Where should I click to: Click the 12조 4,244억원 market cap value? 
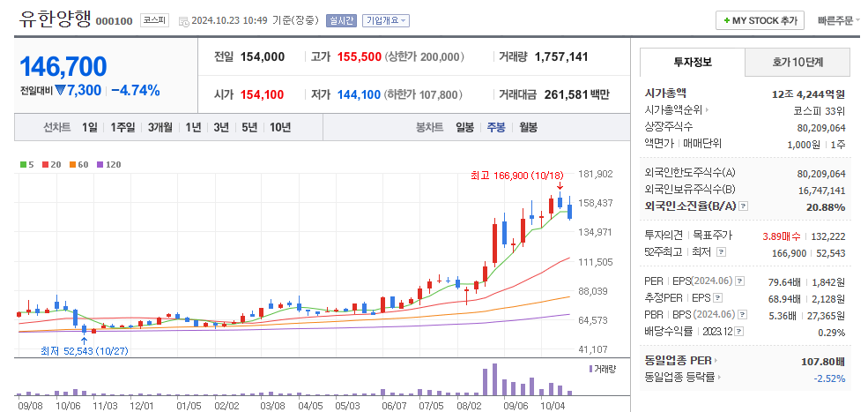pyautogui.click(x=809, y=94)
